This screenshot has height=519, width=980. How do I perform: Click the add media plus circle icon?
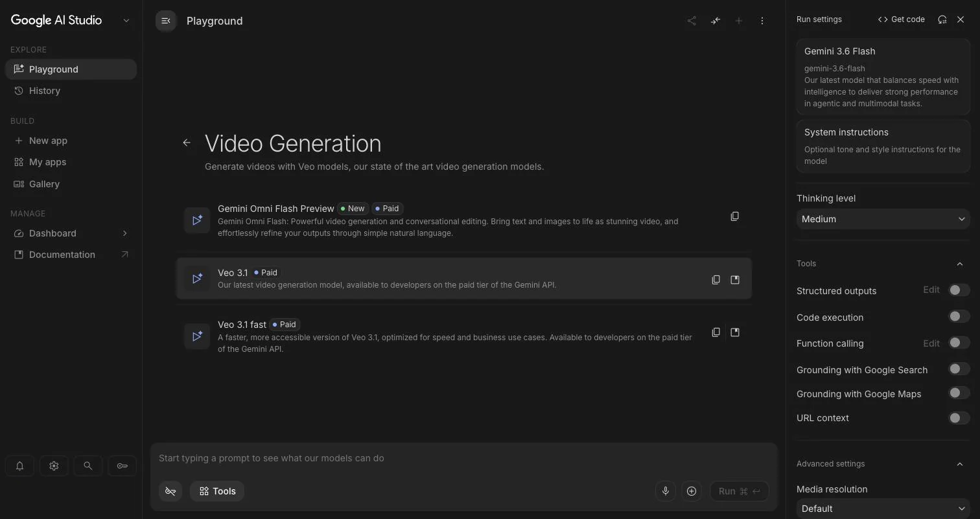coord(692,491)
